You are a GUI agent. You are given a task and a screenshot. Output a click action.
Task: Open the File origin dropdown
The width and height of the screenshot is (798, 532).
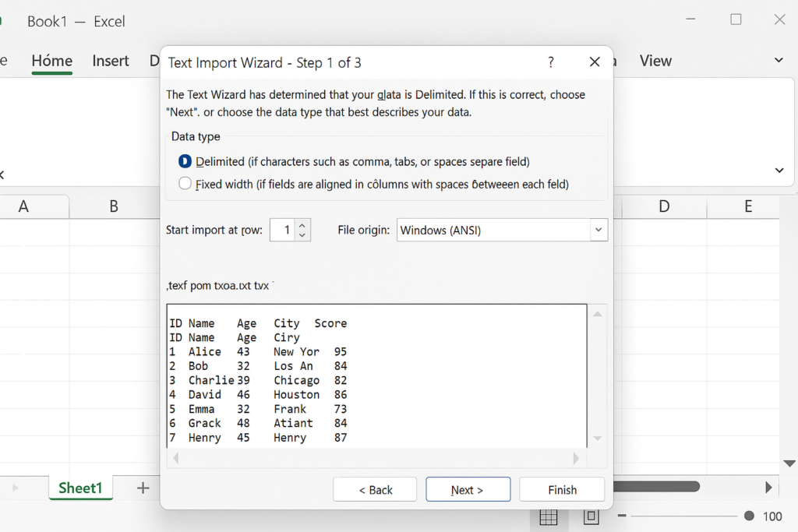click(598, 230)
